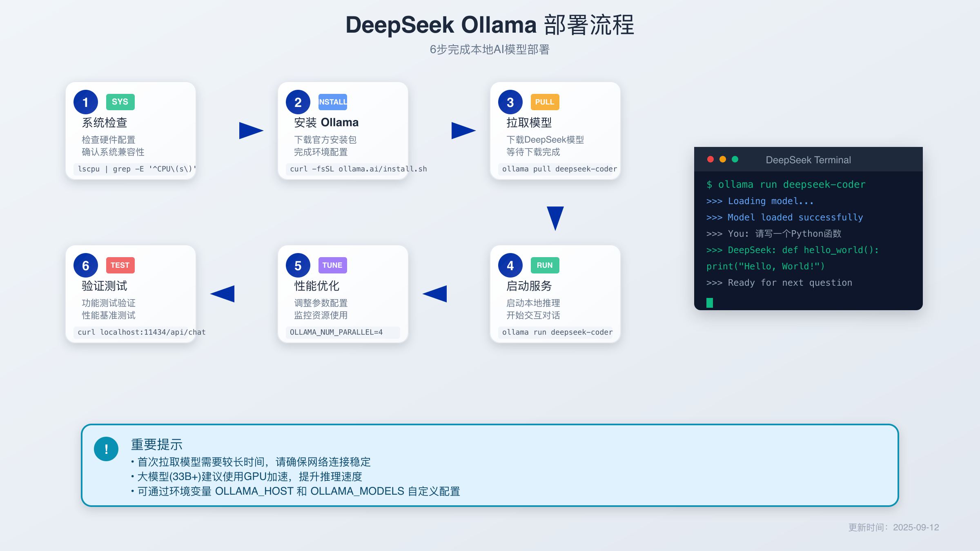Click 下载官方安装包 description text
The width and height of the screenshot is (980, 551).
pos(325,140)
